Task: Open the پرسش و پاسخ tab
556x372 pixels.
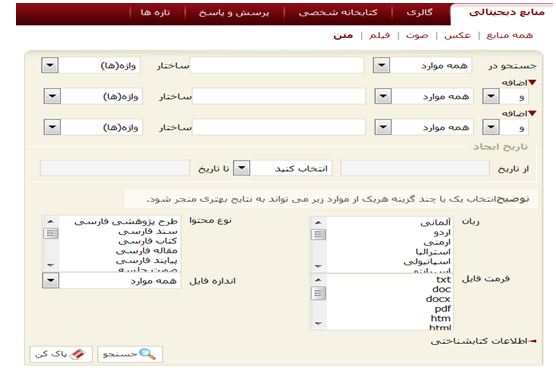Action: (x=234, y=13)
